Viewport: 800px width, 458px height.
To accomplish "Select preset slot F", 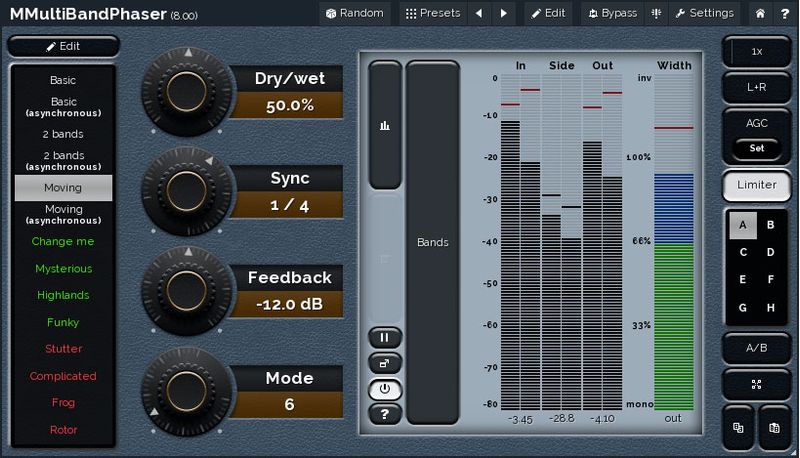I will coord(770,279).
